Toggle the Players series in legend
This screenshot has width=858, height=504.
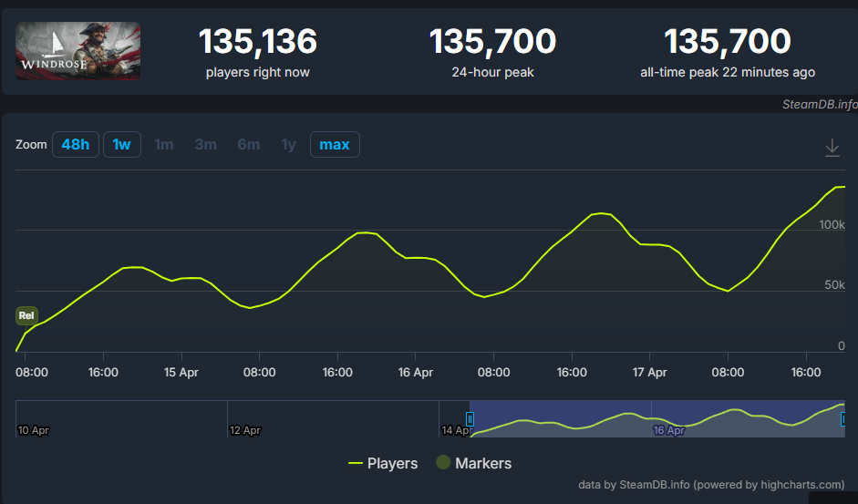tap(382, 464)
